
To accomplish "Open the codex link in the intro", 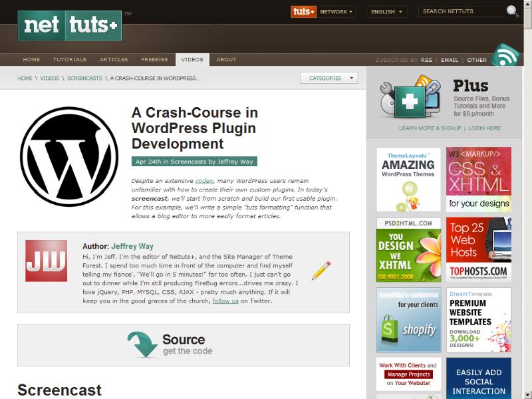I will pyautogui.click(x=204, y=181).
